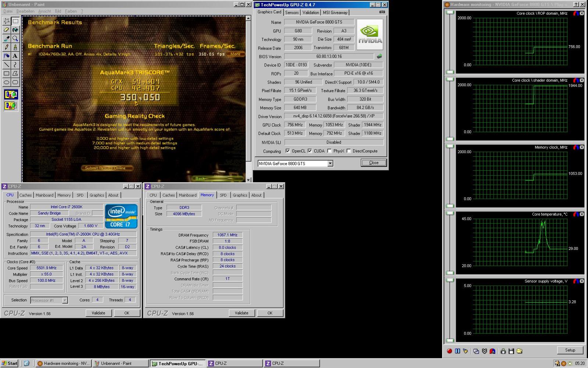Select the Pick Color eyedropper tool
This screenshot has height=368, width=588.
pos(7,39)
